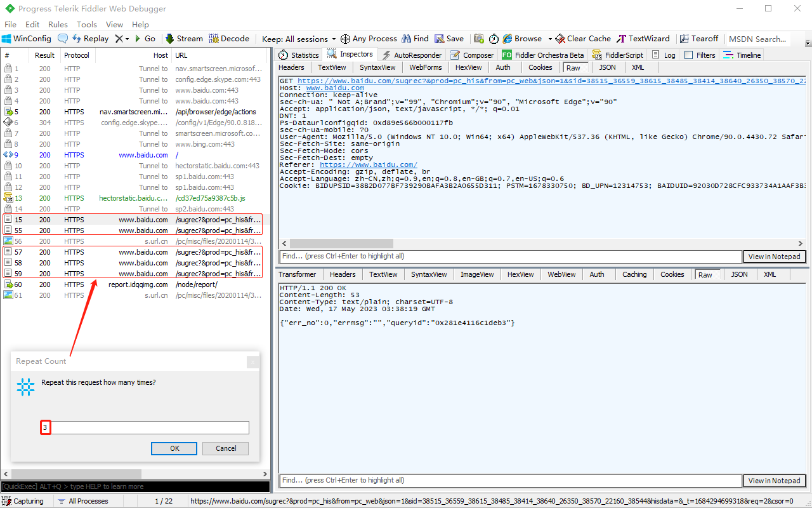812x508 pixels.
Task: Select the request WebForms inspector tab
Action: [425, 67]
